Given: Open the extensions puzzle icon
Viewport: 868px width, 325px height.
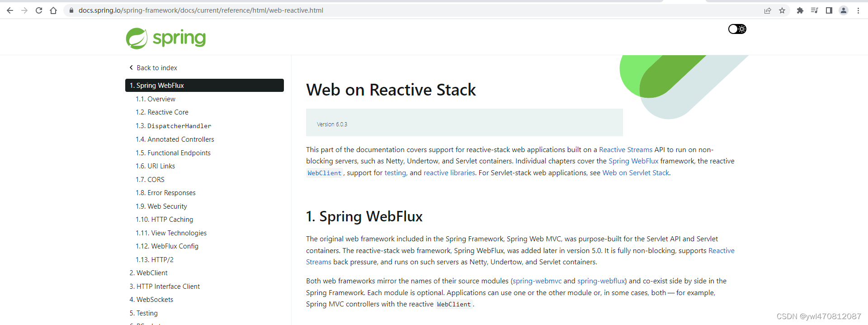Looking at the screenshot, I should pyautogui.click(x=800, y=10).
